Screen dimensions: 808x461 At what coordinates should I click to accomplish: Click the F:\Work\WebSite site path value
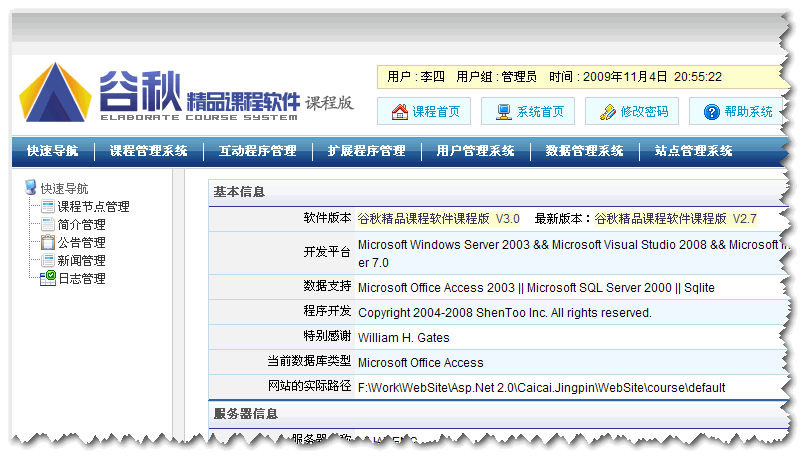pos(542,388)
